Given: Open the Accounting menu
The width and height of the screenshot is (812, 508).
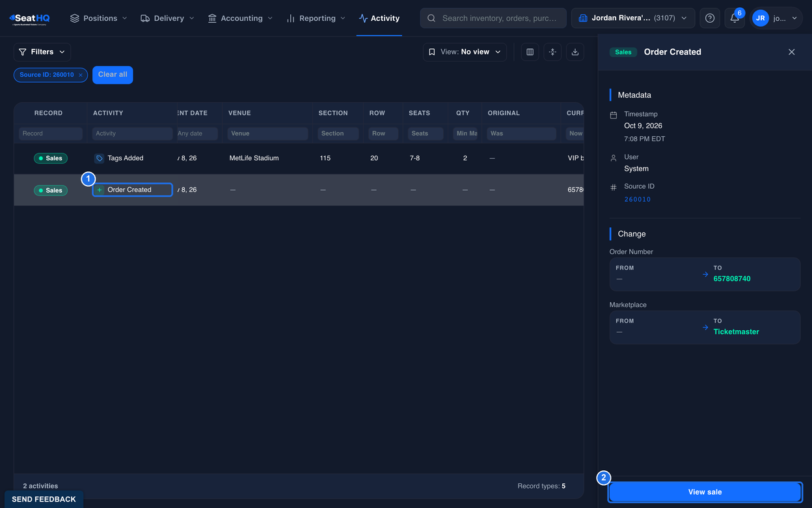Looking at the screenshot, I should tap(240, 18).
